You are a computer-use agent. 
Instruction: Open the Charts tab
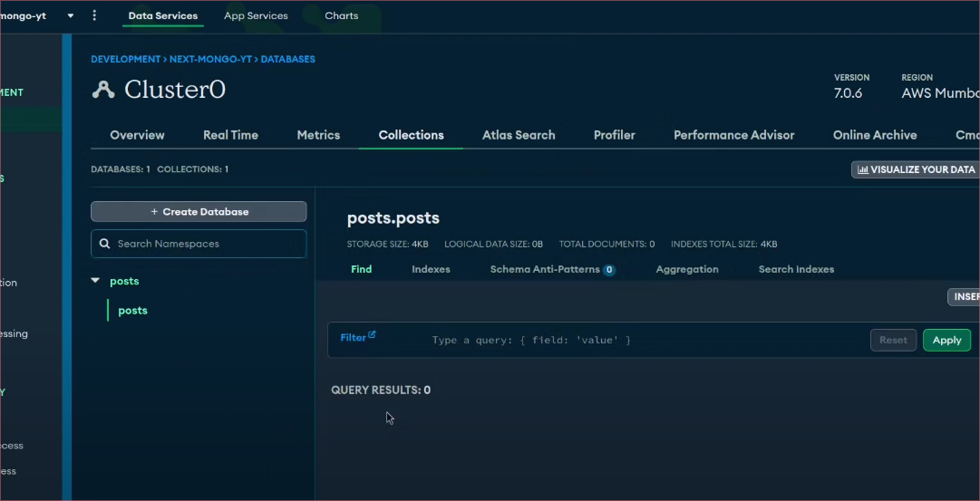coord(341,15)
